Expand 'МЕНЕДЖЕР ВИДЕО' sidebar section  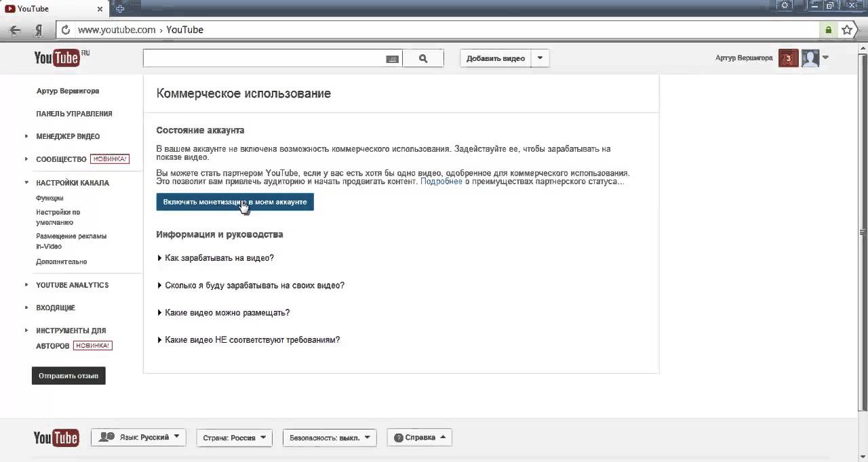point(68,136)
